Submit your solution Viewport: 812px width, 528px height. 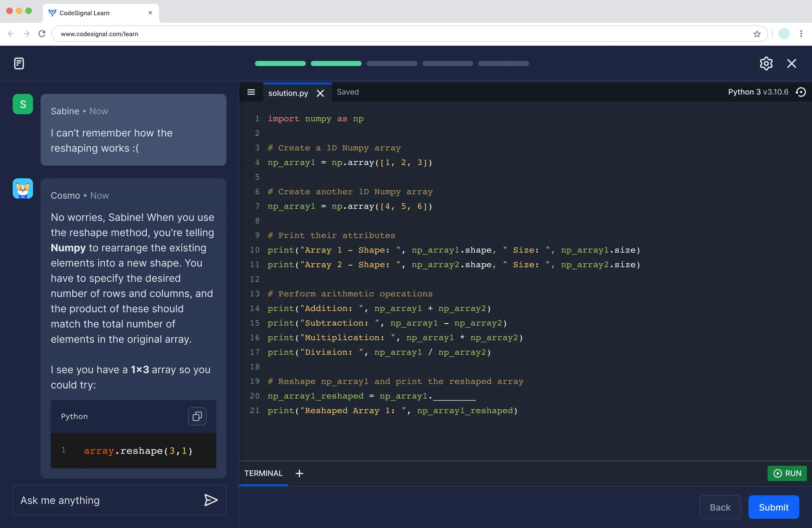point(773,507)
